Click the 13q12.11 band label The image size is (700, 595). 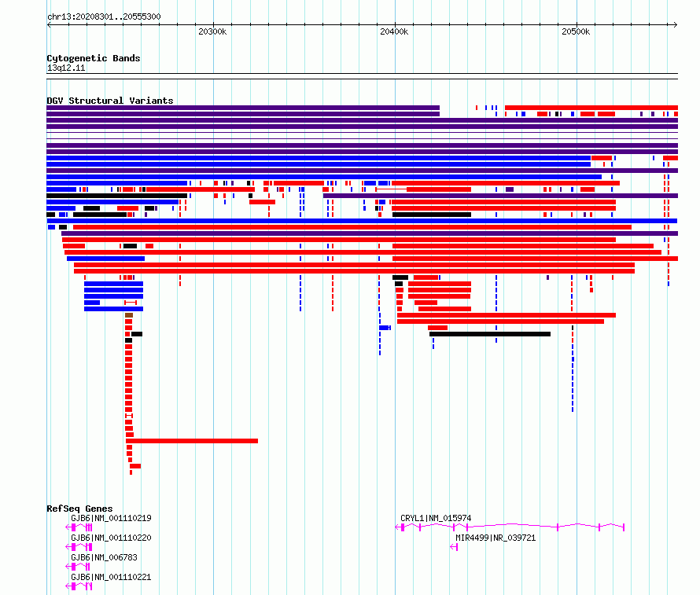point(66,68)
